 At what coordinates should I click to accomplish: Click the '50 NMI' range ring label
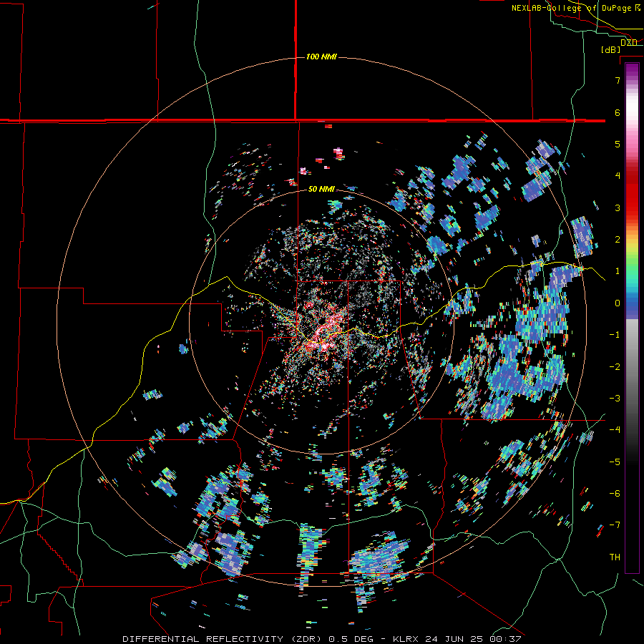click(x=321, y=189)
